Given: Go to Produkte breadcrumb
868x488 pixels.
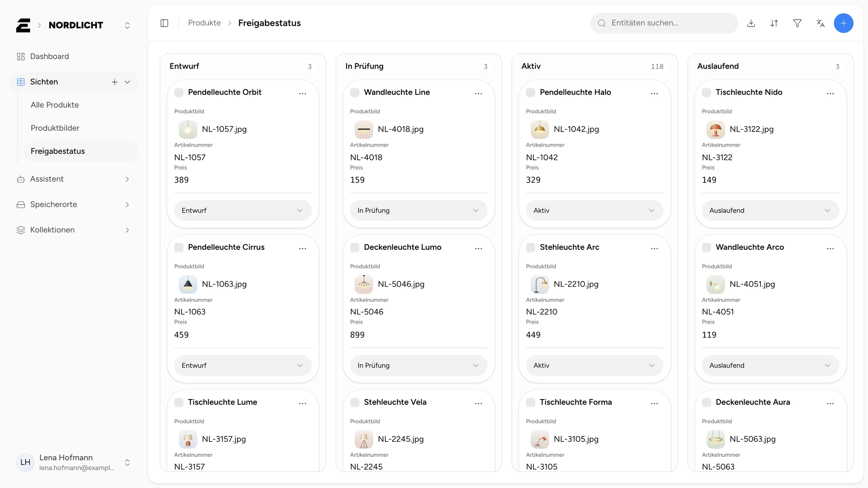Looking at the screenshot, I should (x=204, y=23).
